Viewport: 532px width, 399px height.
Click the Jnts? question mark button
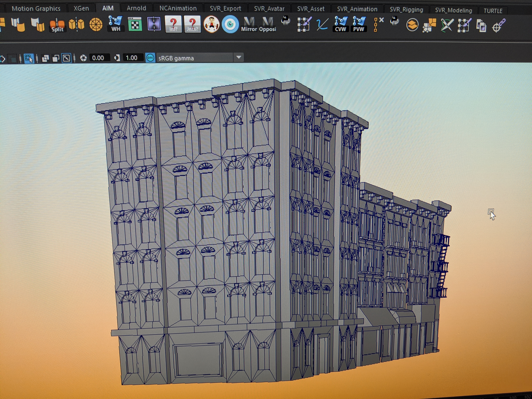click(x=192, y=24)
